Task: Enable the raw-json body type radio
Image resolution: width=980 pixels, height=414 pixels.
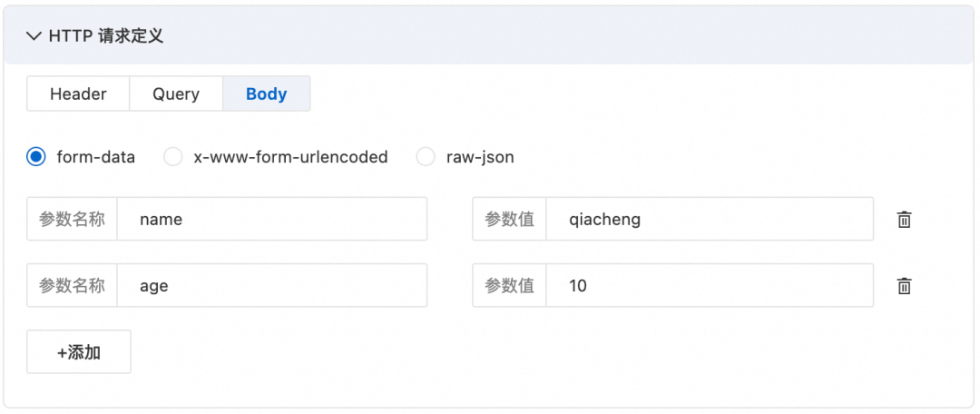Action: coord(425,157)
